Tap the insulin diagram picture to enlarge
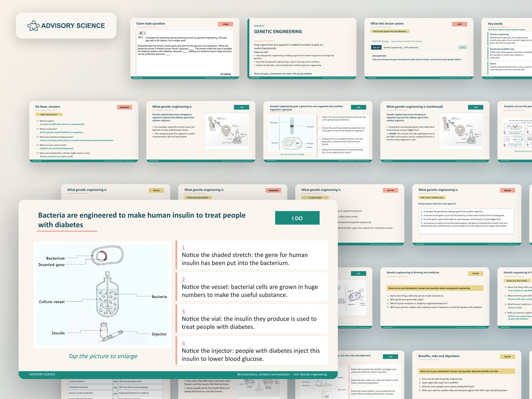The width and height of the screenshot is (532, 399). pyautogui.click(x=103, y=295)
